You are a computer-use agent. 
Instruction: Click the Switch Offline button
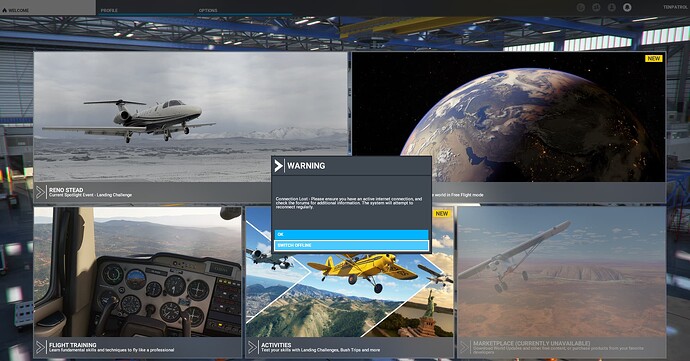coord(351,245)
